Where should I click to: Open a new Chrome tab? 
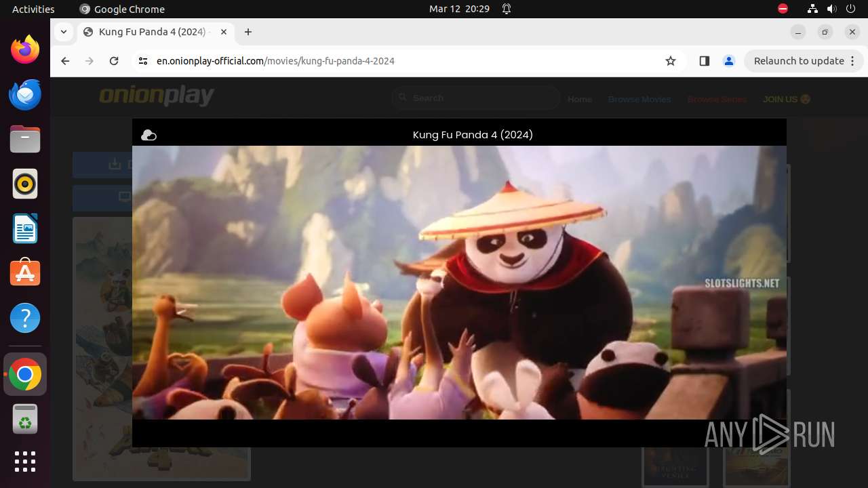pyautogui.click(x=248, y=32)
